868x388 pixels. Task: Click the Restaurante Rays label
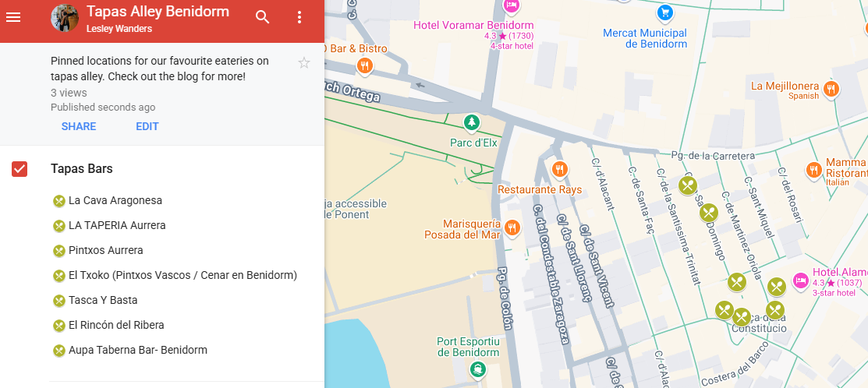[x=540, y=190]
